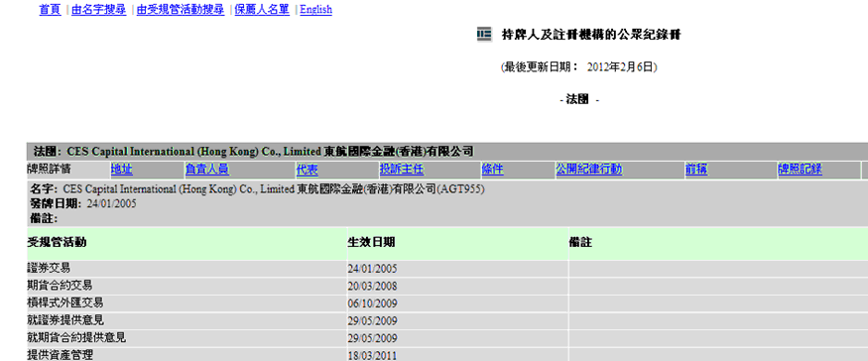This screenshot has height=361, width=868.
Task: Click the 29/05/2009 date in 就期貨合約提供意見 row
Action: coord(372,338)
